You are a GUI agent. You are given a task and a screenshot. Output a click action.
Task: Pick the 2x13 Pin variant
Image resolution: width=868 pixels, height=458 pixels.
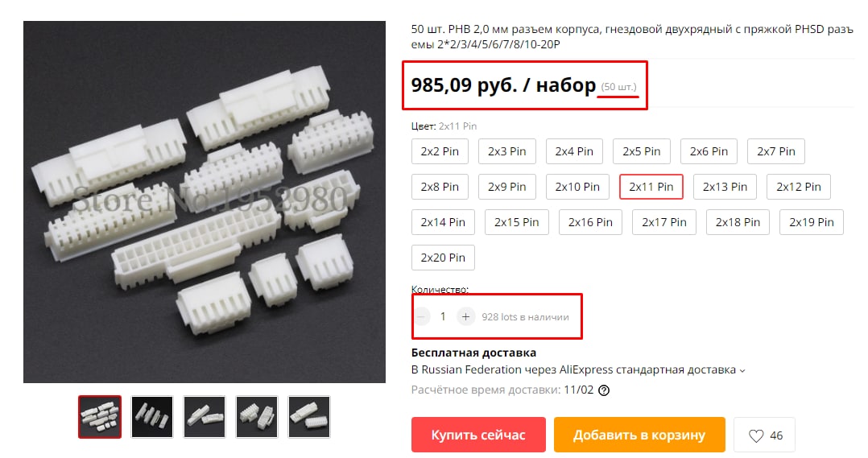pyautogui.click(x=725, y=187)
